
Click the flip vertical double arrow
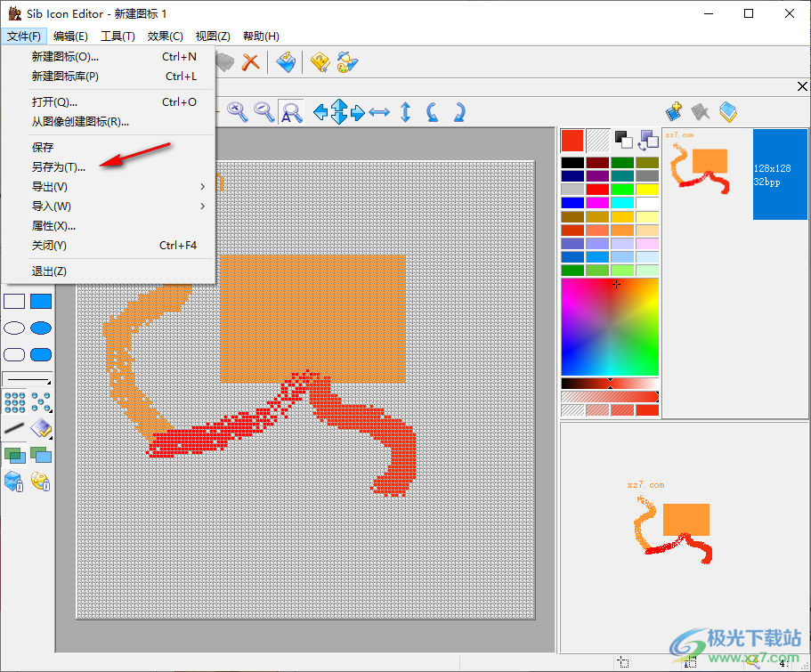(406, 112)
